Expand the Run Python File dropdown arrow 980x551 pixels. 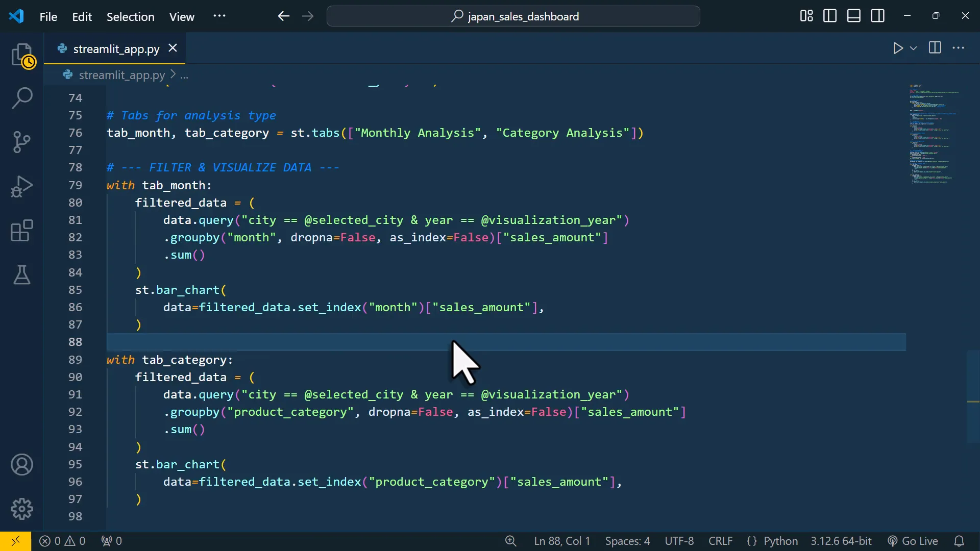[x=914, y=48]
